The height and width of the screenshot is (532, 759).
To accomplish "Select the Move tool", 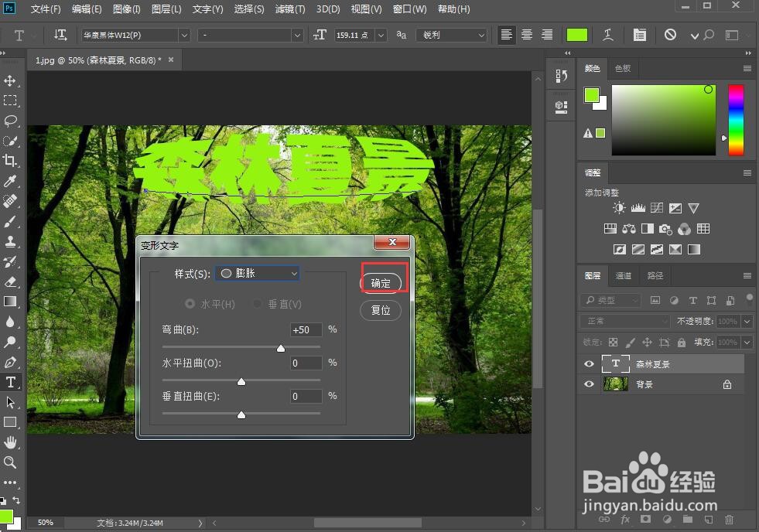I will 10,80.
